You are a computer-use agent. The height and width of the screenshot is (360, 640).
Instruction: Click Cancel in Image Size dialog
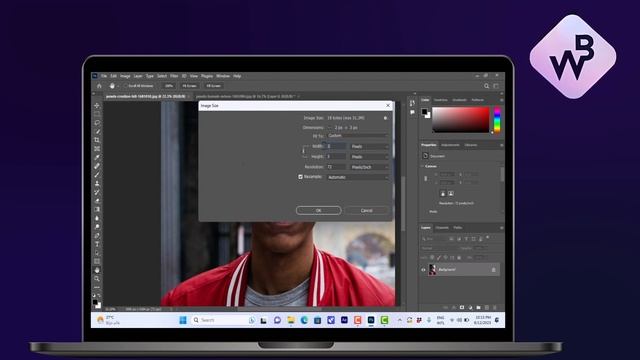coord(367,211)
